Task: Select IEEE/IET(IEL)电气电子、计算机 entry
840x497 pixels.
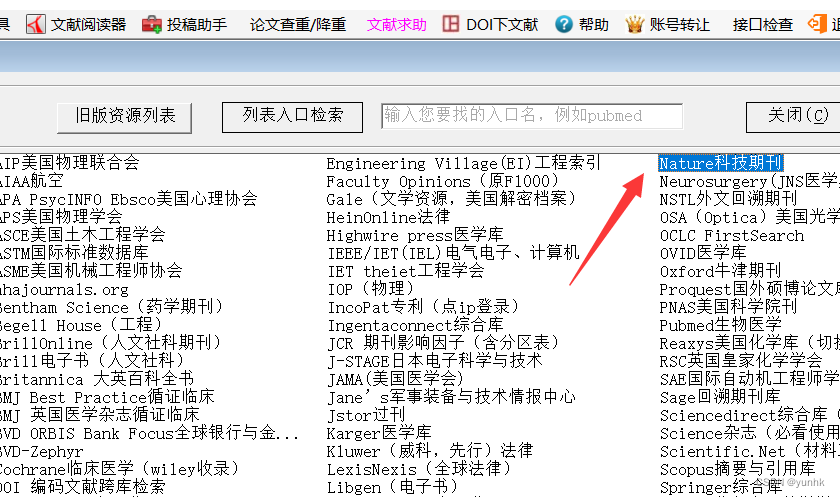Action: 454,253
